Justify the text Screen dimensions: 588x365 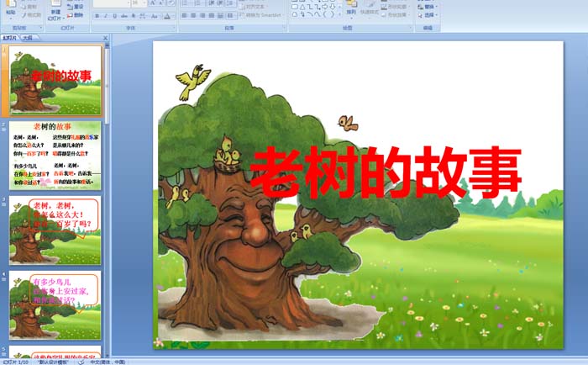(211, 16)
